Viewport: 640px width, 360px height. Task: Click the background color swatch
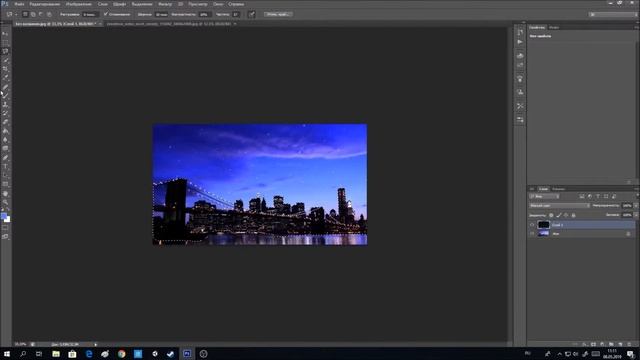click(x=8, y=220)
